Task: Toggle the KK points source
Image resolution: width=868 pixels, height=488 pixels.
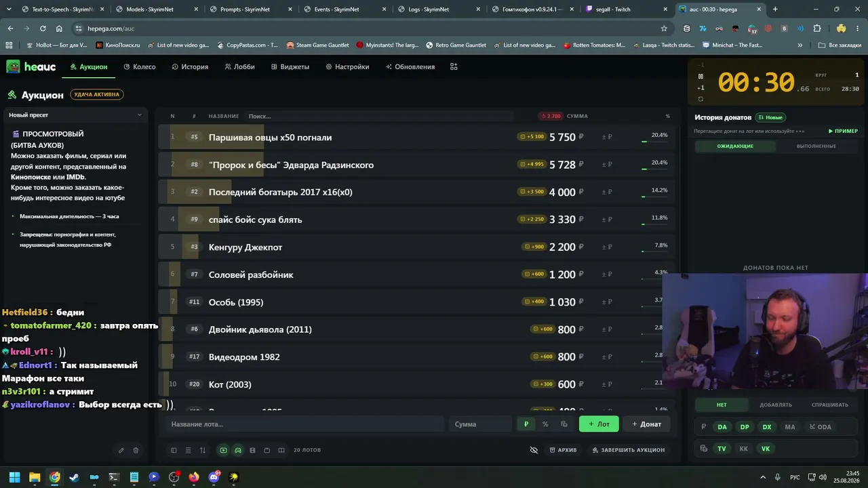Action: tap(744, 449)
